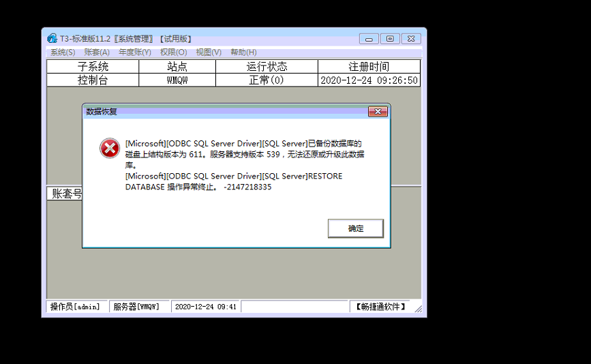Click the 确定 button in the dialog
The height and width of the screenshot is (364, 591).
355,228
